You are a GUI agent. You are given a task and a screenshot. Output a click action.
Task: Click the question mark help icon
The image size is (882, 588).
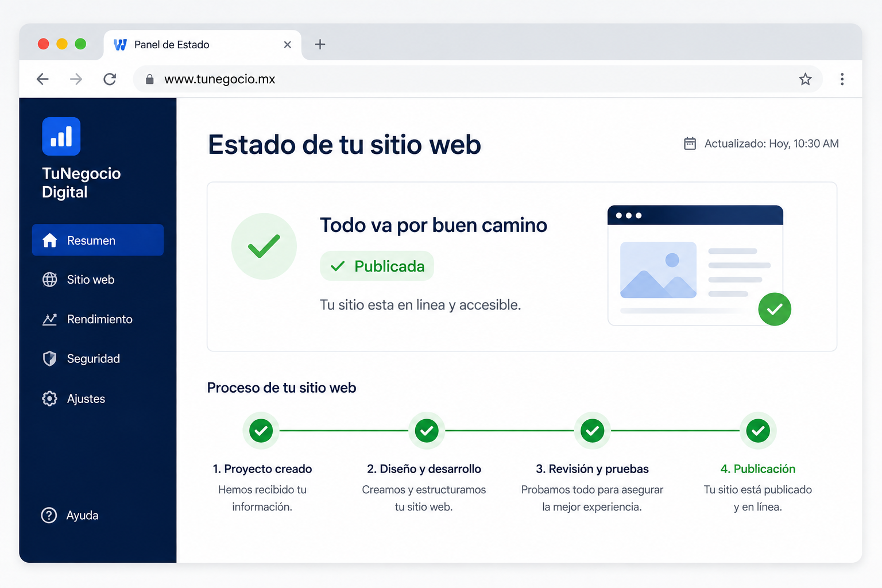[x=49, y=515]
